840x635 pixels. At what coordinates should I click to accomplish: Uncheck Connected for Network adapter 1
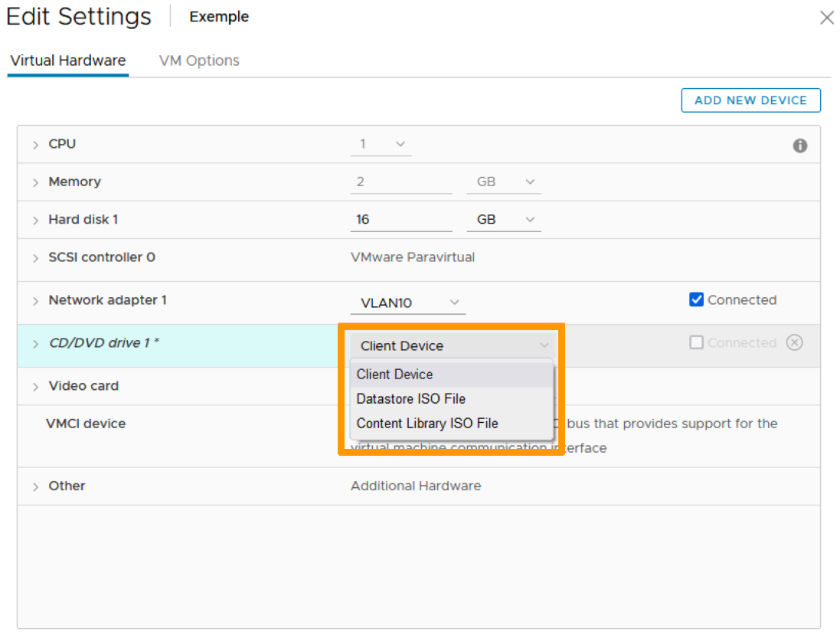tap(696, 300)
